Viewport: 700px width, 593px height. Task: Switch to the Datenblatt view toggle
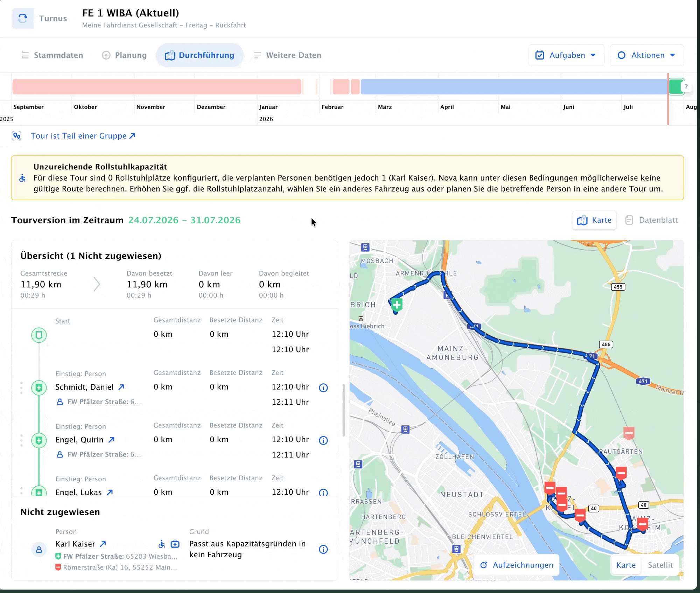(652, 220)
